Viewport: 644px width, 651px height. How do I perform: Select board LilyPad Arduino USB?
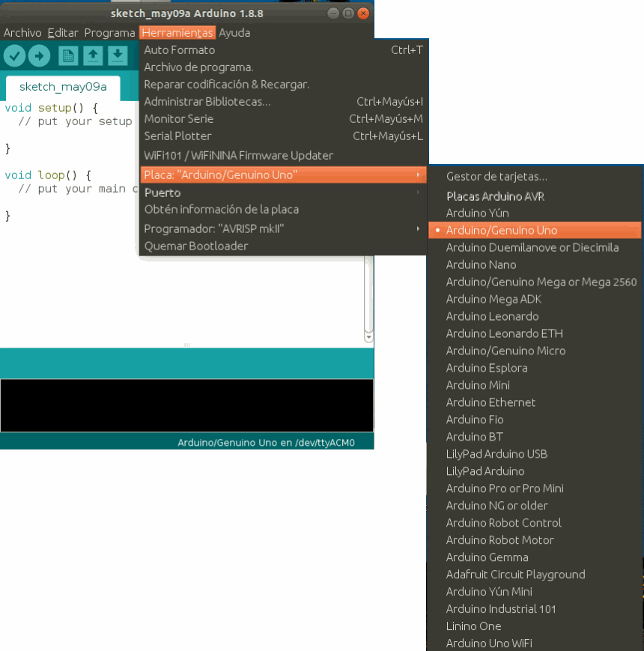535,454
